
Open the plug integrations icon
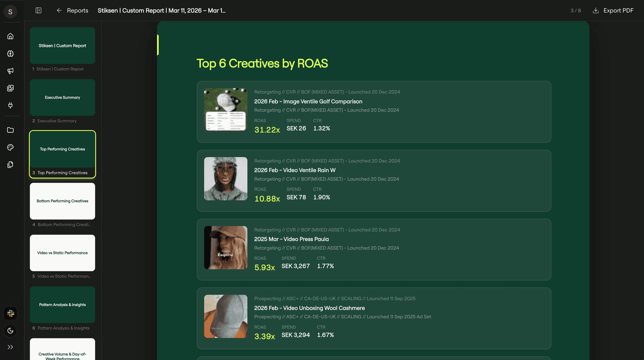[10, 105]
